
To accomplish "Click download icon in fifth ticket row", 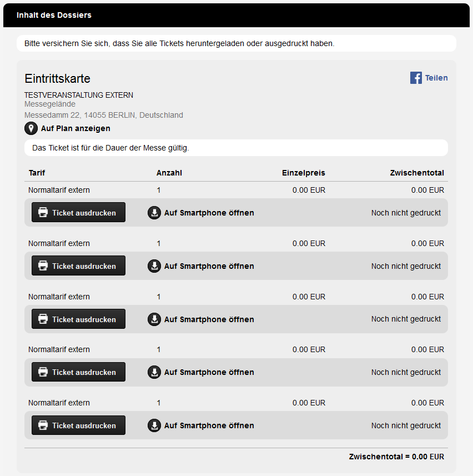I will coord(154,425).
